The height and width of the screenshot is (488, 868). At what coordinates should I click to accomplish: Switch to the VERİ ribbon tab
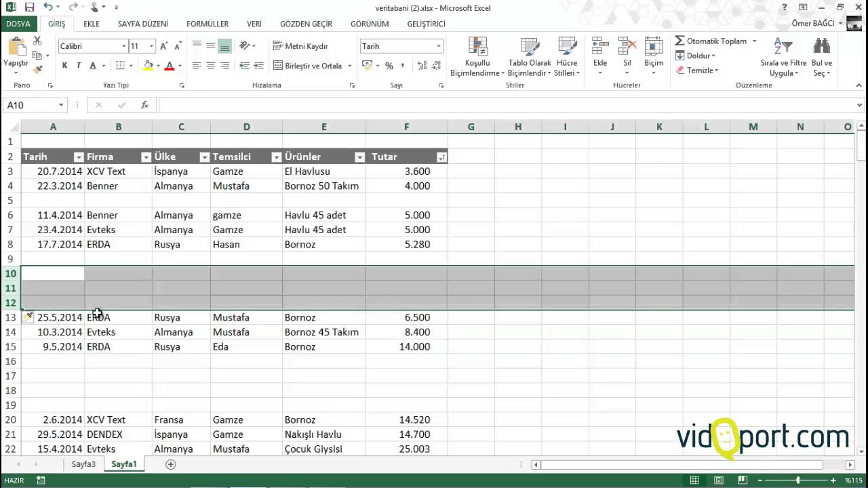pos(254,24)
